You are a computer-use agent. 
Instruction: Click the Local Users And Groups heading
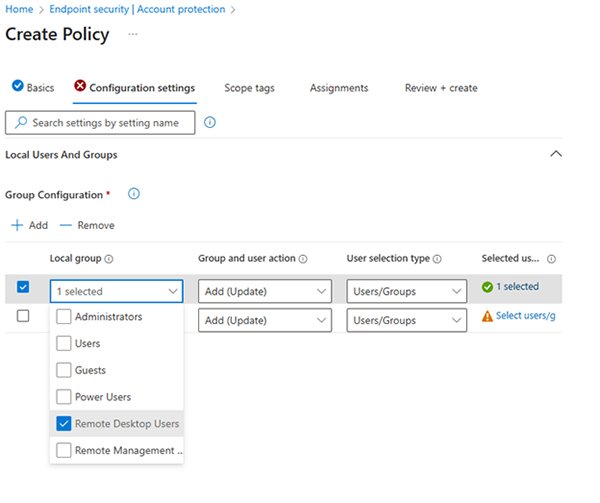pos(61,155)
